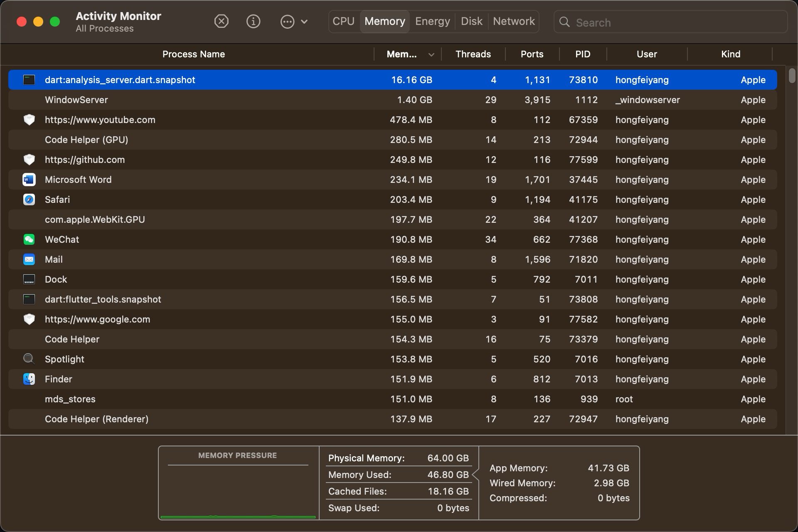Click PID 67359 cell
This screenshot has height=532, width=798.
(x=583, y=120)
